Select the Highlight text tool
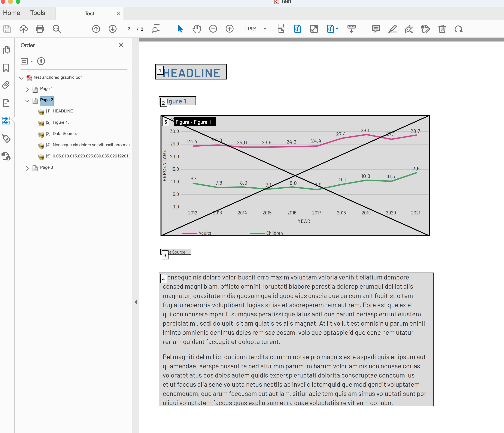504x433 pixels. click(x=392, y=29)
